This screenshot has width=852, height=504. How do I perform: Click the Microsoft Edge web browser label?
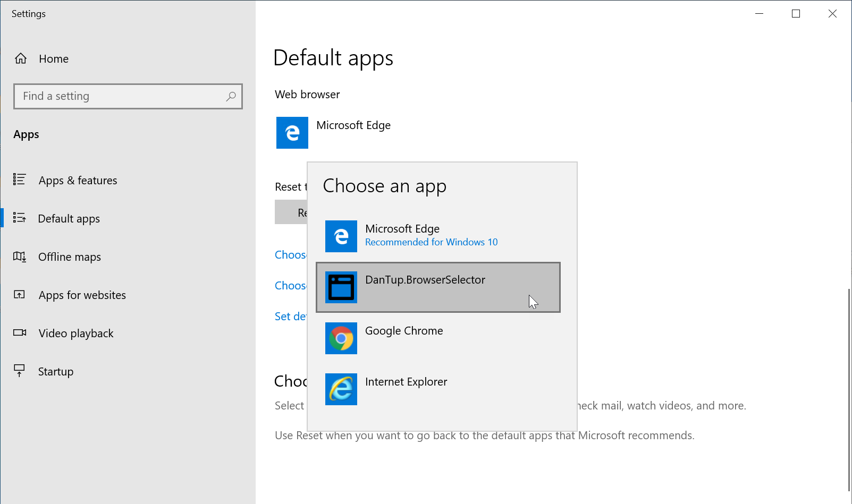353,125
